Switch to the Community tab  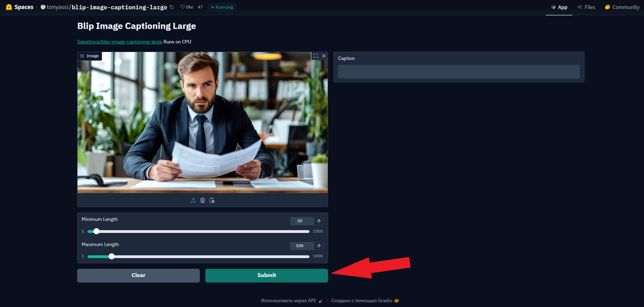point(622,7)
